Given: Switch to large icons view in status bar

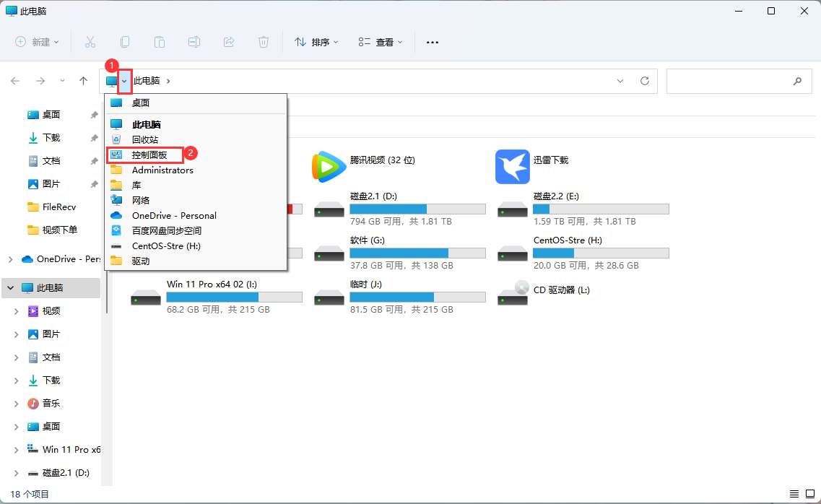Looking at the screenshot, I should coord(810,494).
